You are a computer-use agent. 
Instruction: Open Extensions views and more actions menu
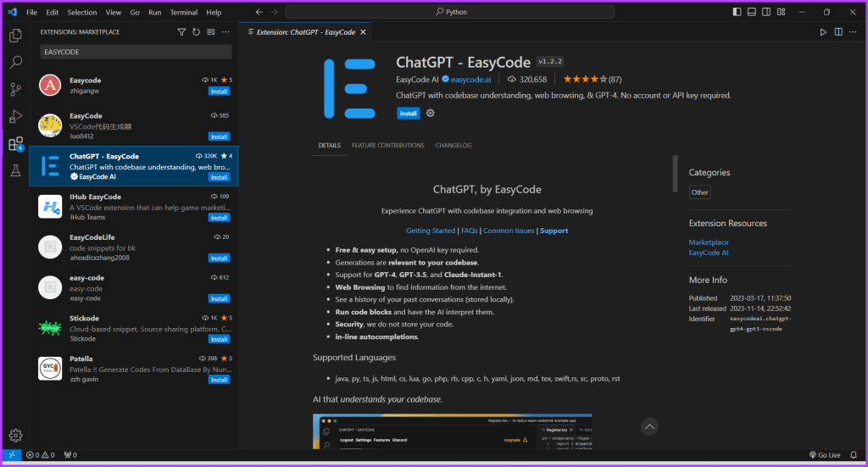(x=225, y=32)
